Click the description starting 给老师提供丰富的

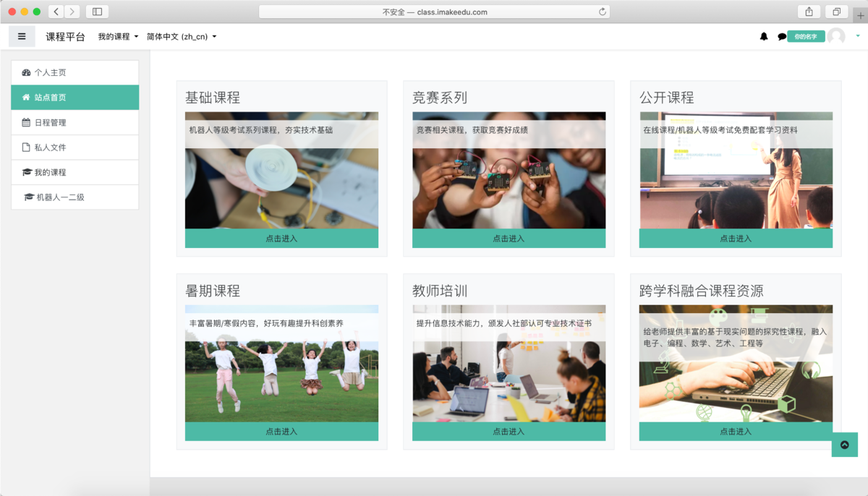(x=735, y=337)
